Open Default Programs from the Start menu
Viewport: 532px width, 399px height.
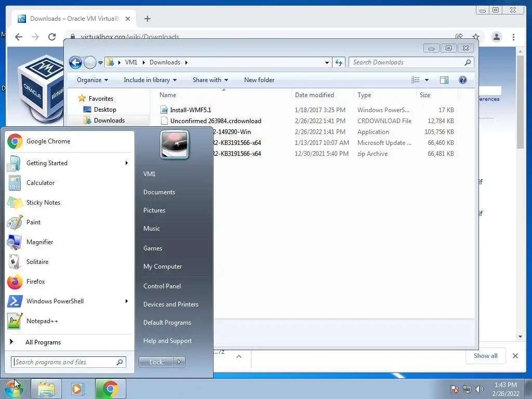(x=167, y=323)
